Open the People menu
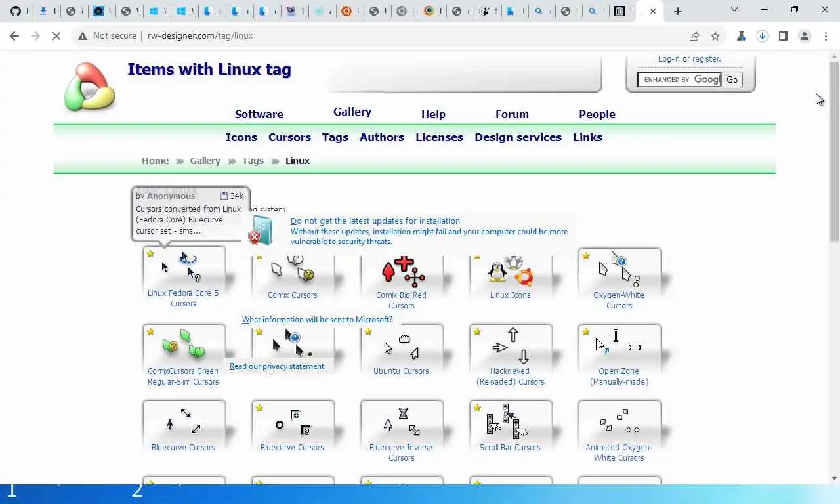 (597, 114)
